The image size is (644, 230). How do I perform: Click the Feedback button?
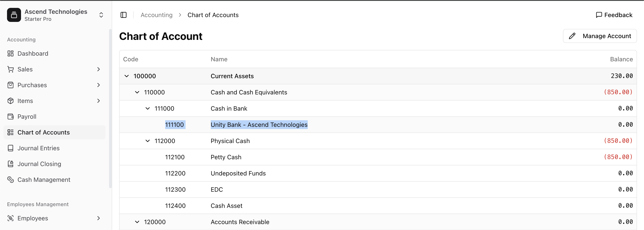[614, 15]
